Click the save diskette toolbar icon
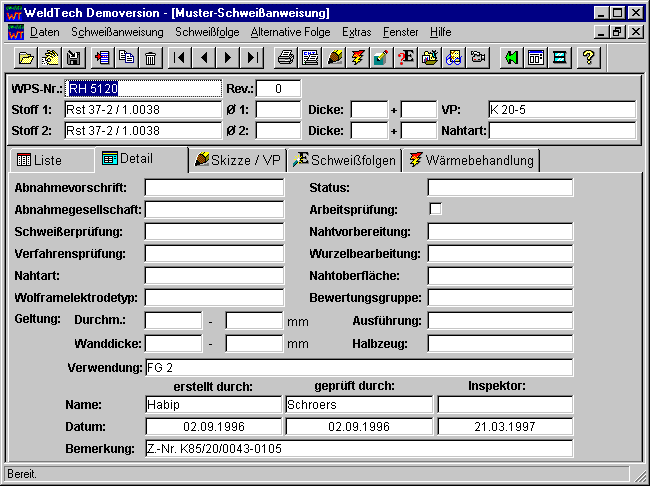Screen dimensions: 650x486 pyautogui.click(x=73, y=58)
